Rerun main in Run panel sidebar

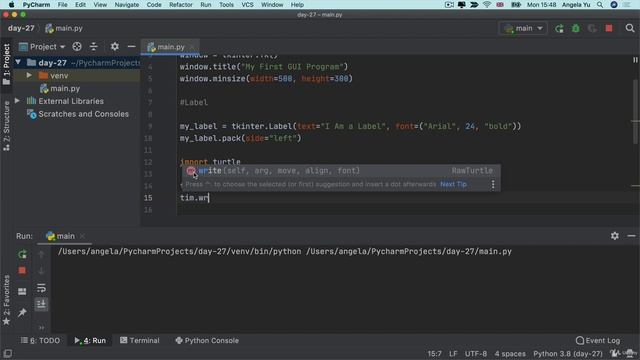click(x=22, y=254)
